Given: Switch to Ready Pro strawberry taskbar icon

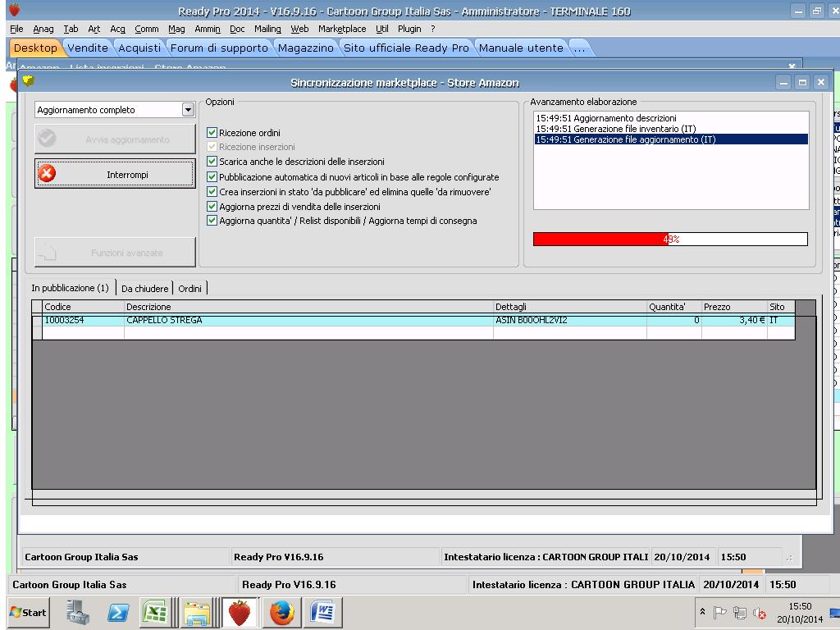Looking at the screenshot, I should click(x=240, y=612).
